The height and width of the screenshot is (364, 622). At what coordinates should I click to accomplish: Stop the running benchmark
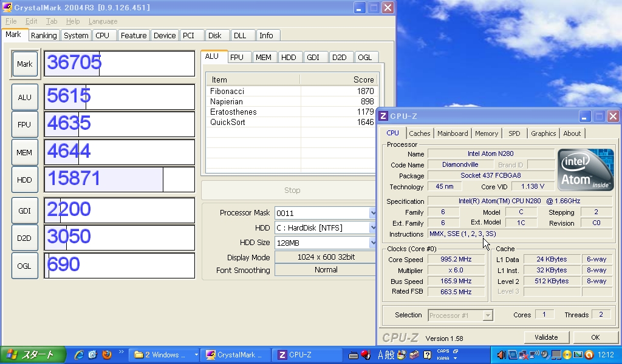(292, 190)
